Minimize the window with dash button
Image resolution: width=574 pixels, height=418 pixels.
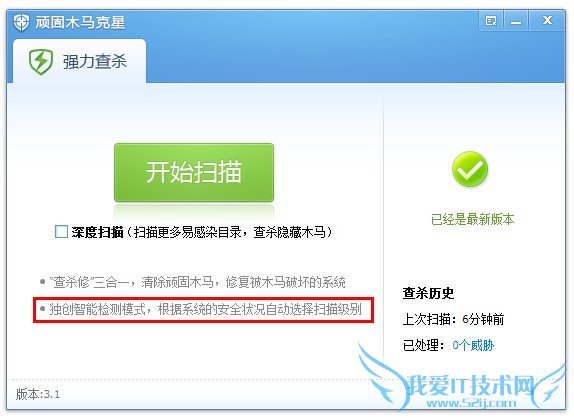(x=516, y=21)
